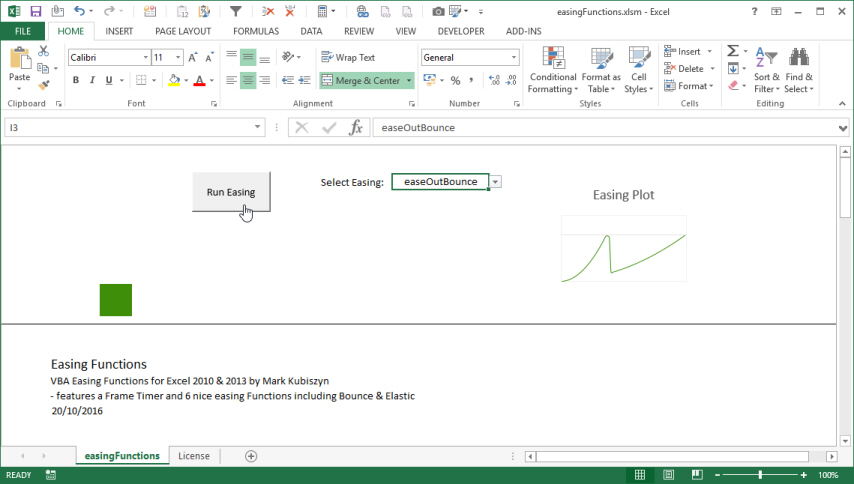Viewport: 854px width, 484px height.
Task: Click the Format Painter brush icon
Action: pyautogui.click(x=43, y=86)
